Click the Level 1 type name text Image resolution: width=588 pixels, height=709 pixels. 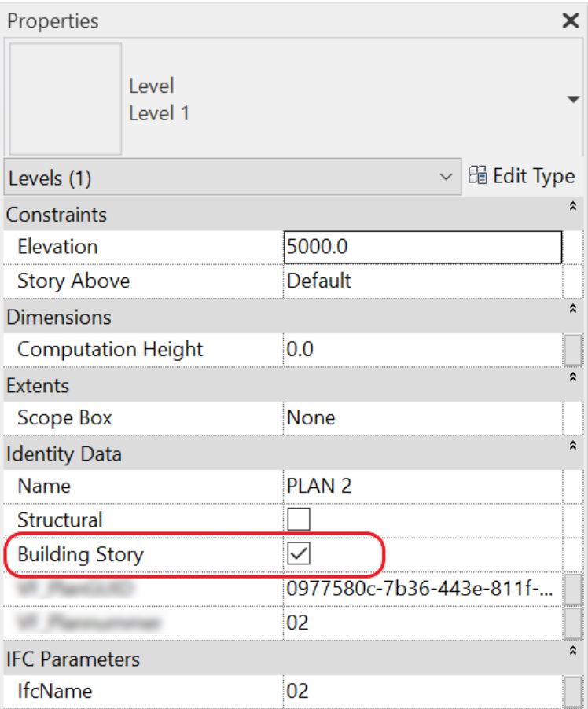tap(159, 113)
